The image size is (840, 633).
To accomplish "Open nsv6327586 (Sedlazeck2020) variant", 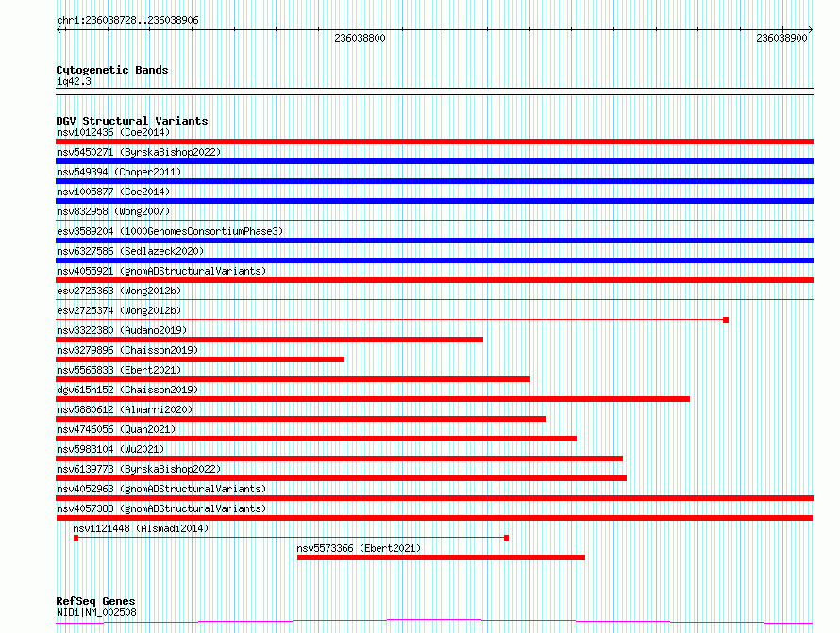I will [x=130, y=251].
